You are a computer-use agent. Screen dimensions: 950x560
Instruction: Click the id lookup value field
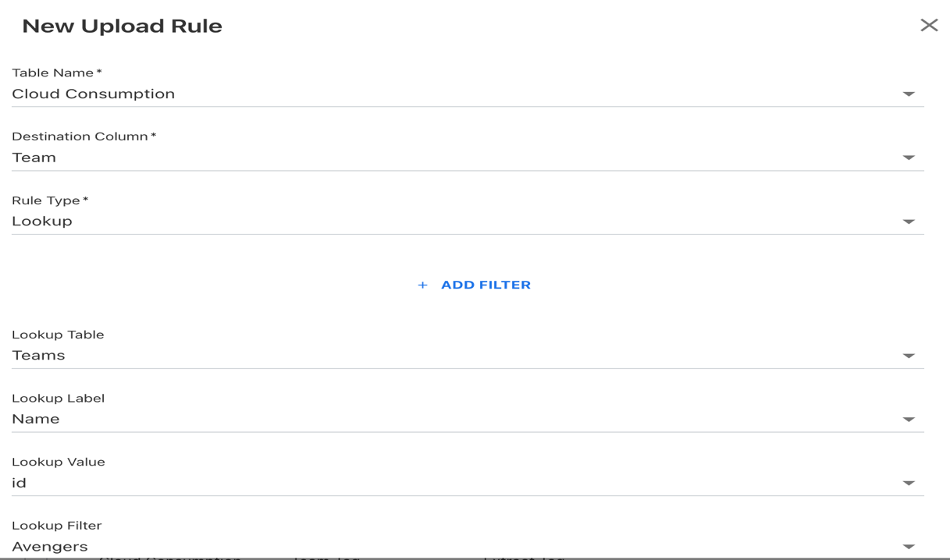pos(20,484)
